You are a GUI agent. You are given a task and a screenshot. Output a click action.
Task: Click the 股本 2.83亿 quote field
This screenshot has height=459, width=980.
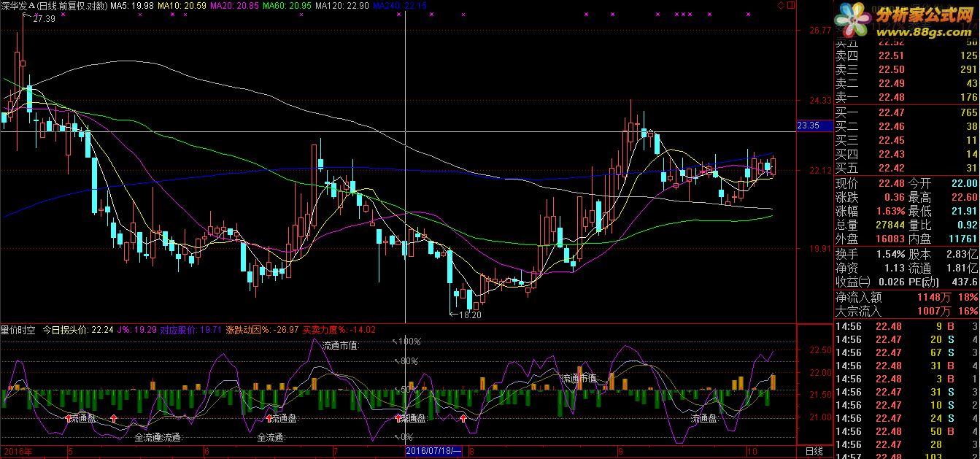(x=943, y=254)
